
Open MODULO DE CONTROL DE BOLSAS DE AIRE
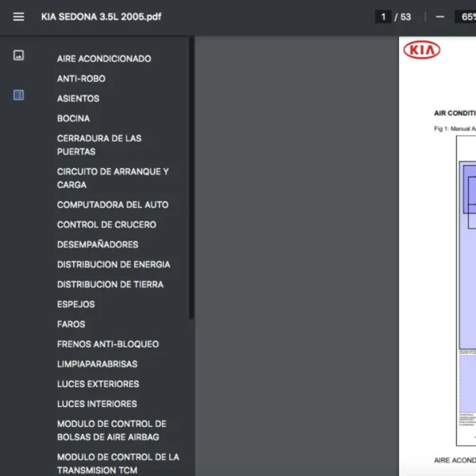[x=111, y=431]
